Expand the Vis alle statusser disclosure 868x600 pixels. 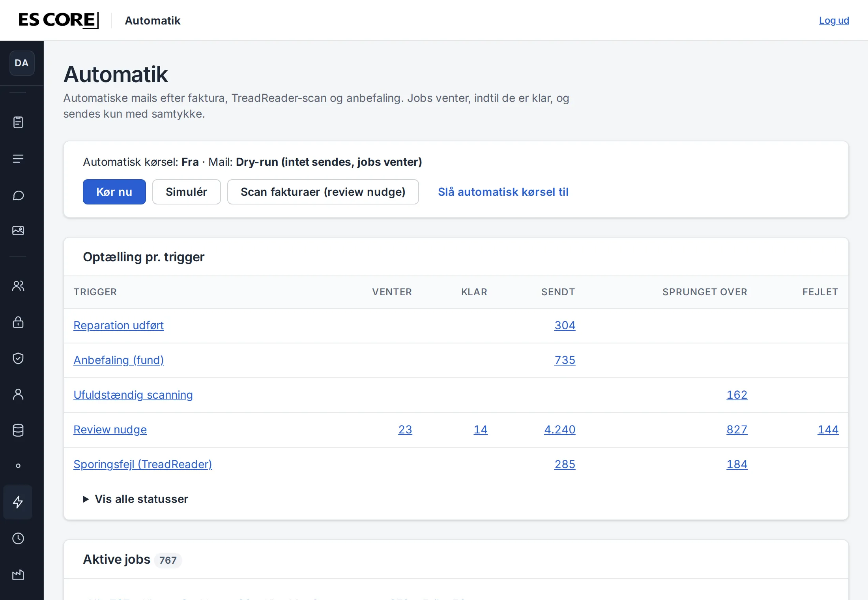(135, 499)
